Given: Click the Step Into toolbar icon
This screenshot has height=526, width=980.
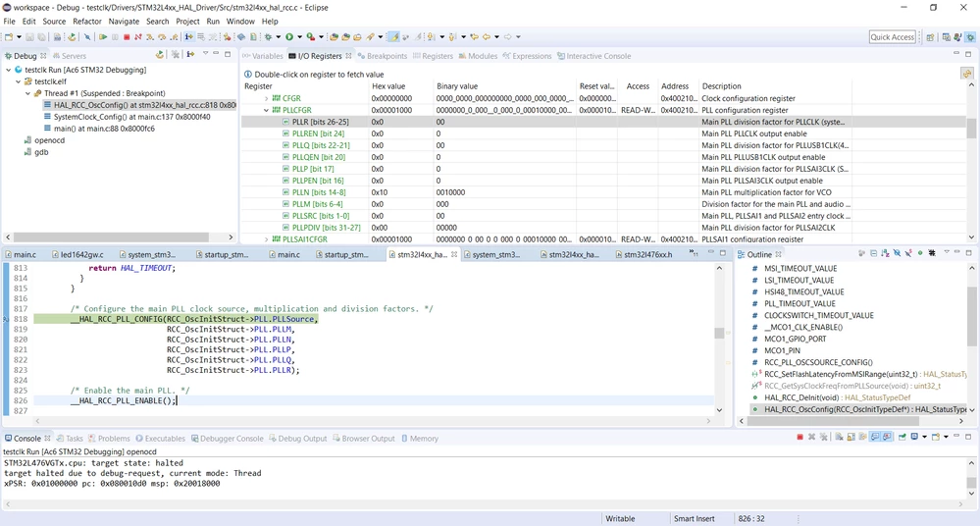Looking at the screenshot, I should coord(149,37).
